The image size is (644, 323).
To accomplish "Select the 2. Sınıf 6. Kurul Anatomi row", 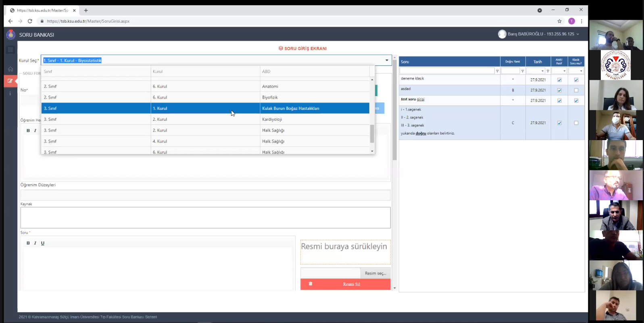I will coord(205,86).
